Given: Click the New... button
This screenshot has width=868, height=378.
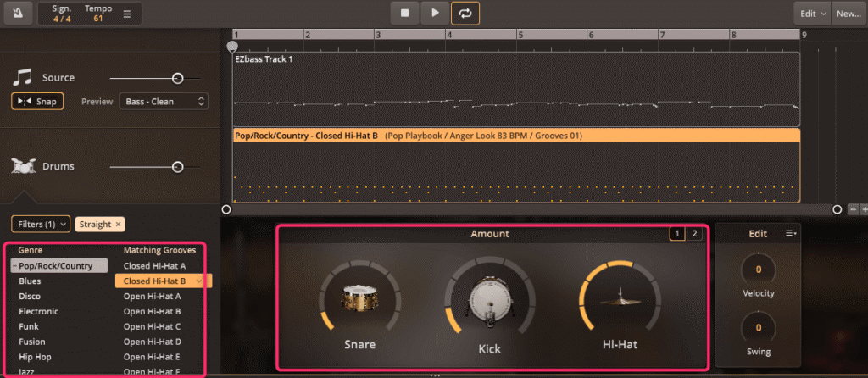Looking at the screenshot, I should tap(849, 14).
